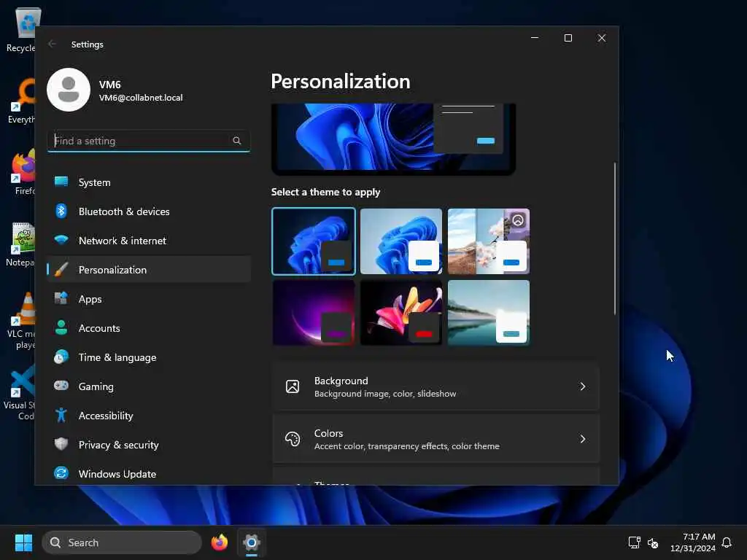Select the Recycle Bin desktop icon
The height and width of the screenshot is (560, 747).
tap(21, 29)
